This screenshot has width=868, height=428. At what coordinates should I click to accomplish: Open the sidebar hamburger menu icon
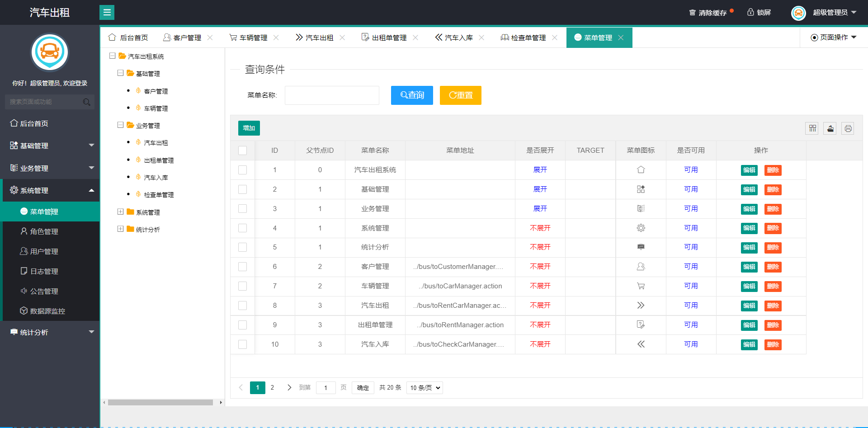107,12
